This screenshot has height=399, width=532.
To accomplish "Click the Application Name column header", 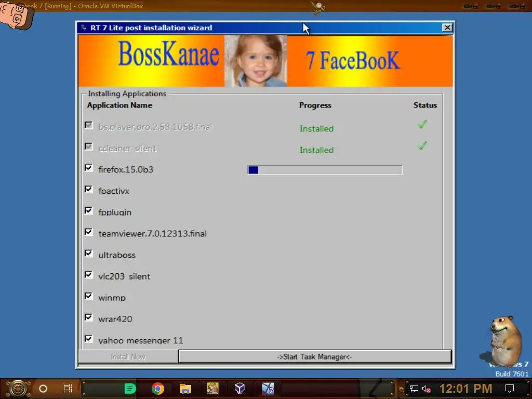I will click(120, 105).
